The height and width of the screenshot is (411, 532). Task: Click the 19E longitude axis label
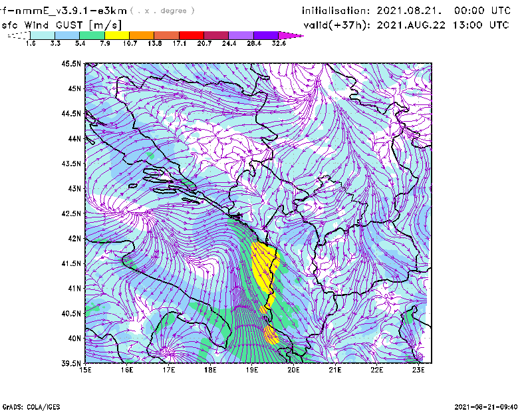252,370
